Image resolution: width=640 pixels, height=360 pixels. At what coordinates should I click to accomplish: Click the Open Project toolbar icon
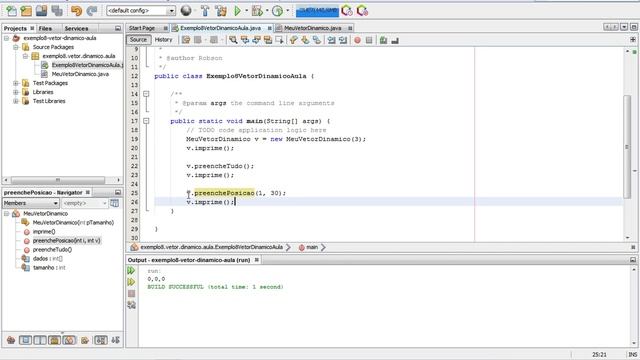(41, 11)
